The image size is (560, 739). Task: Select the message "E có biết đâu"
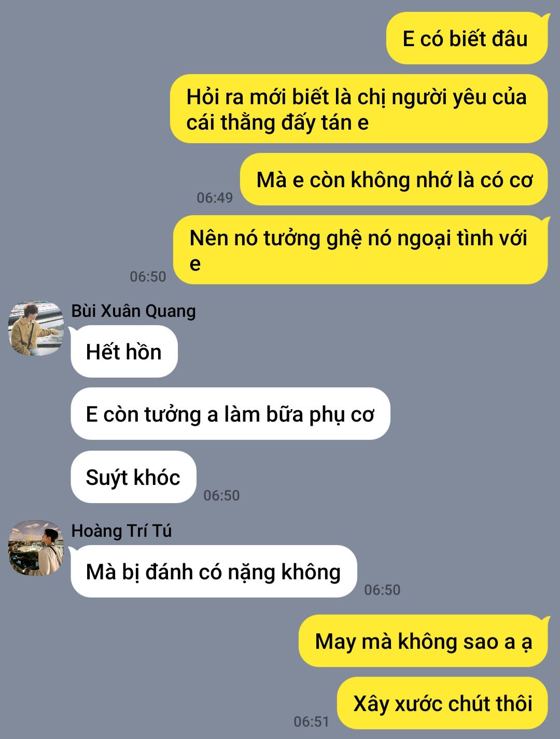[467, 39]
